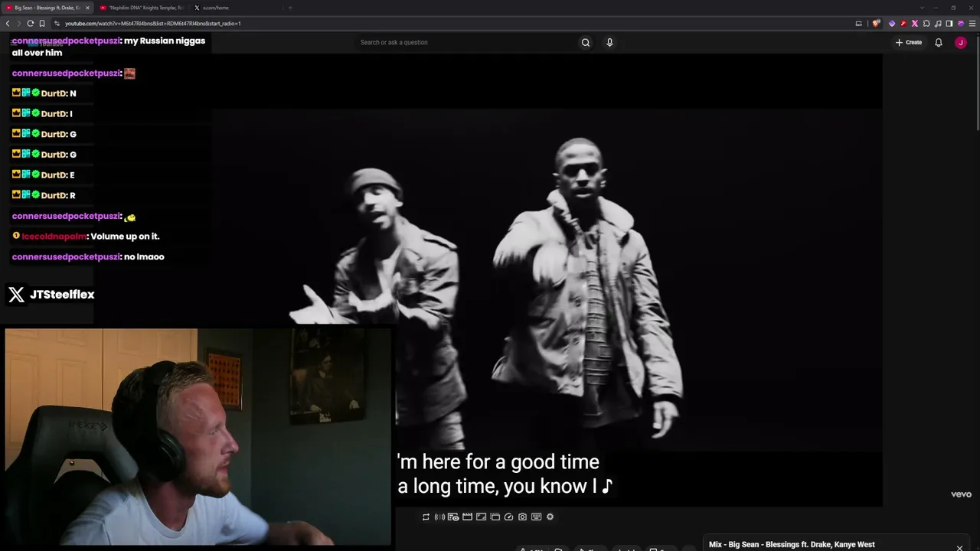
Task: Click the chat message "no lmaoo"
Action: click(x=144, y=257)
